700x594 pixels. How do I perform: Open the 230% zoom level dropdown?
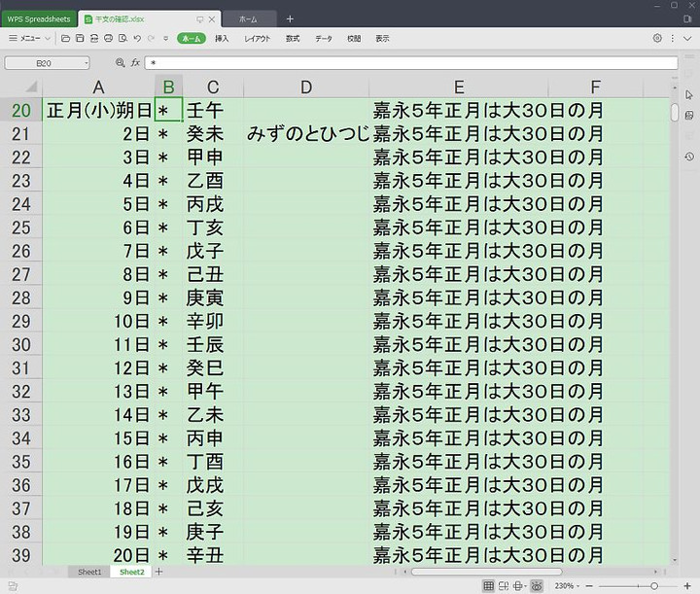pyautogui.click(x=567, y=586)
